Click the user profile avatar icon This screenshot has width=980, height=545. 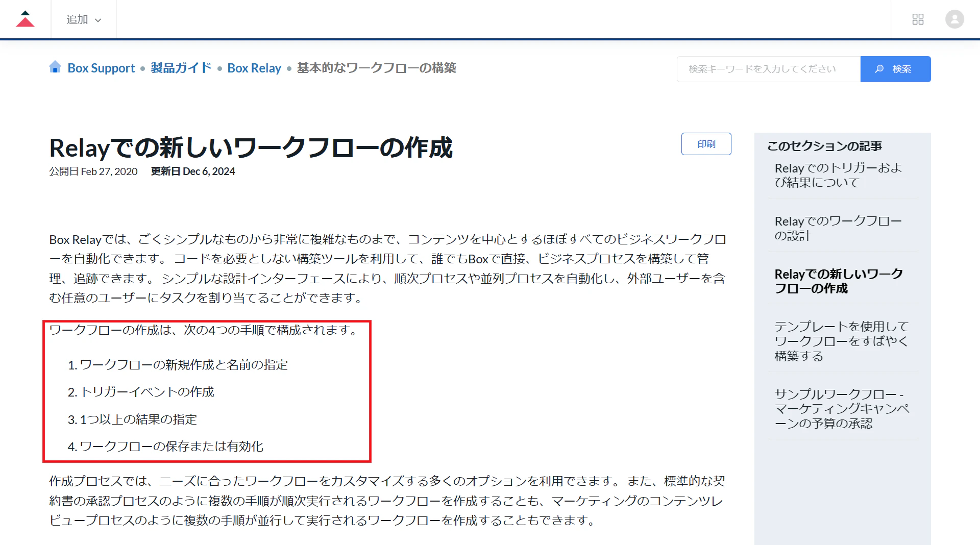pos(954,19)
